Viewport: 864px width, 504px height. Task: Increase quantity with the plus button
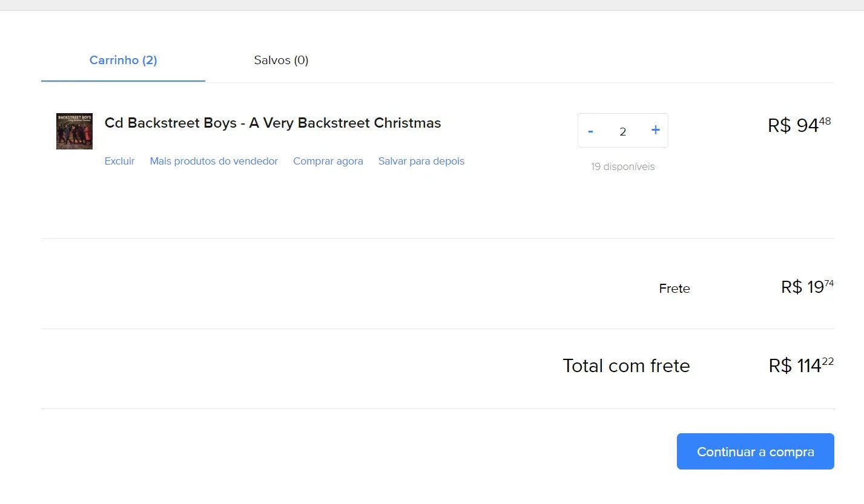pyautogui.click(x=655, y=130)
